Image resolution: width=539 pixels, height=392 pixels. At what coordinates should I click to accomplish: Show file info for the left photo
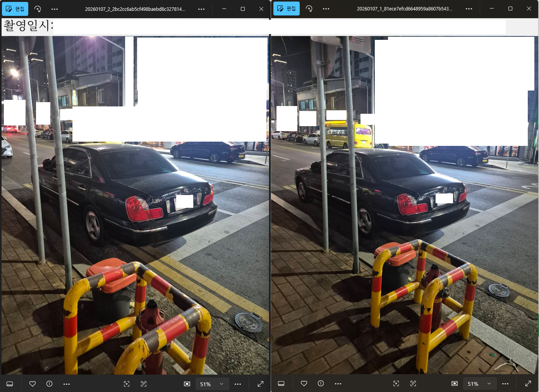50,384
